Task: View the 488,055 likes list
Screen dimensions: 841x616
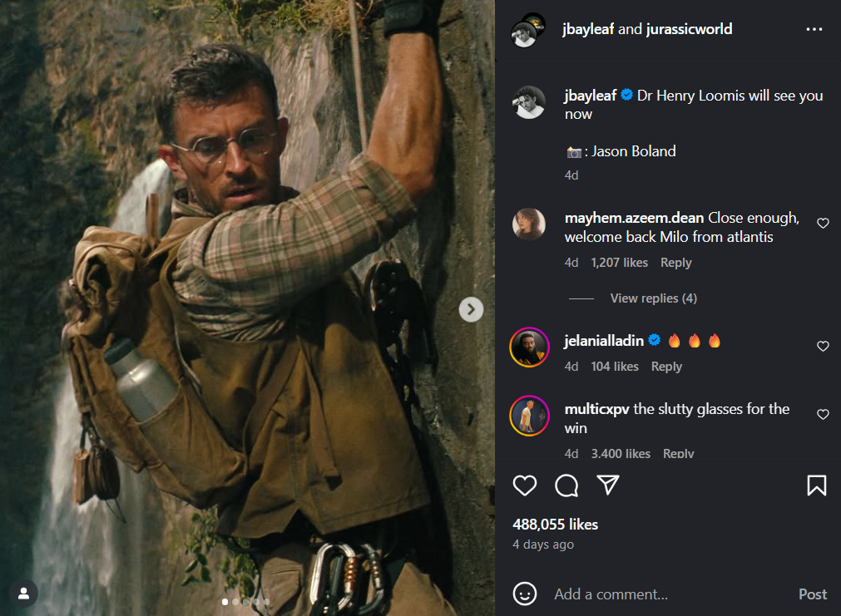Action: click(555, 525)
